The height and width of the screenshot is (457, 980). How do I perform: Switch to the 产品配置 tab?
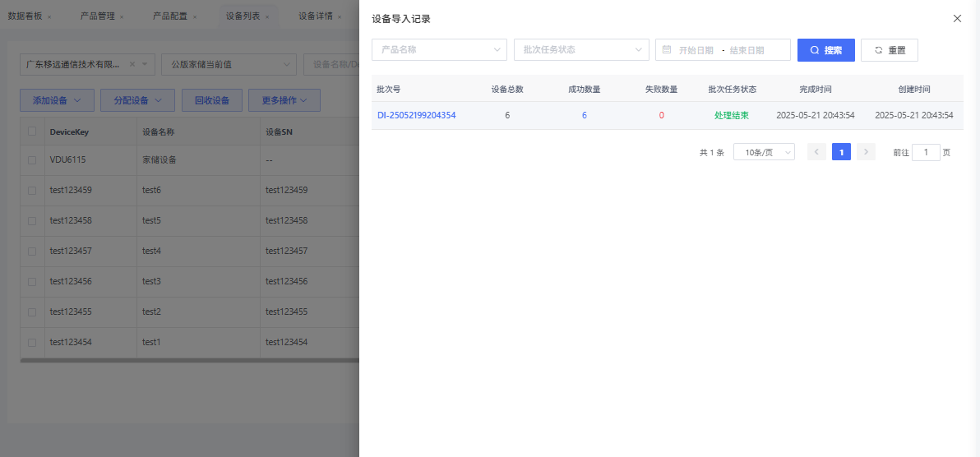click(x=170, y=16)
